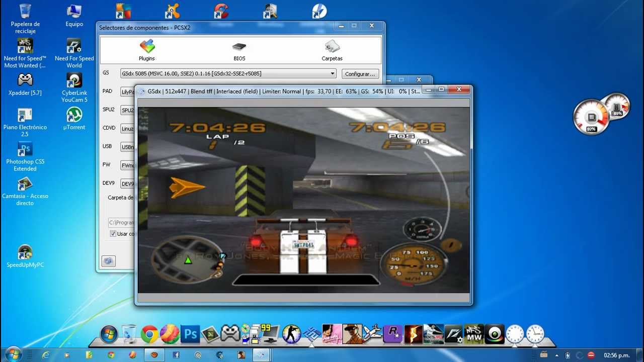Viewport: 644px width, 362px height.
Task: Click the screenshot icon button in PCSX2 dialog
Action: [x=108, y=261]
